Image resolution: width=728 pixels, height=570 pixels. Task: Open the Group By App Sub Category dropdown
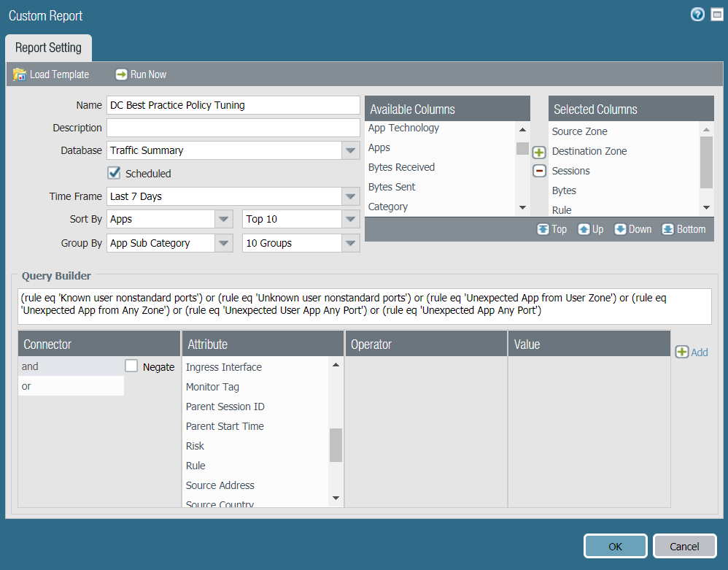pos(223,243)
